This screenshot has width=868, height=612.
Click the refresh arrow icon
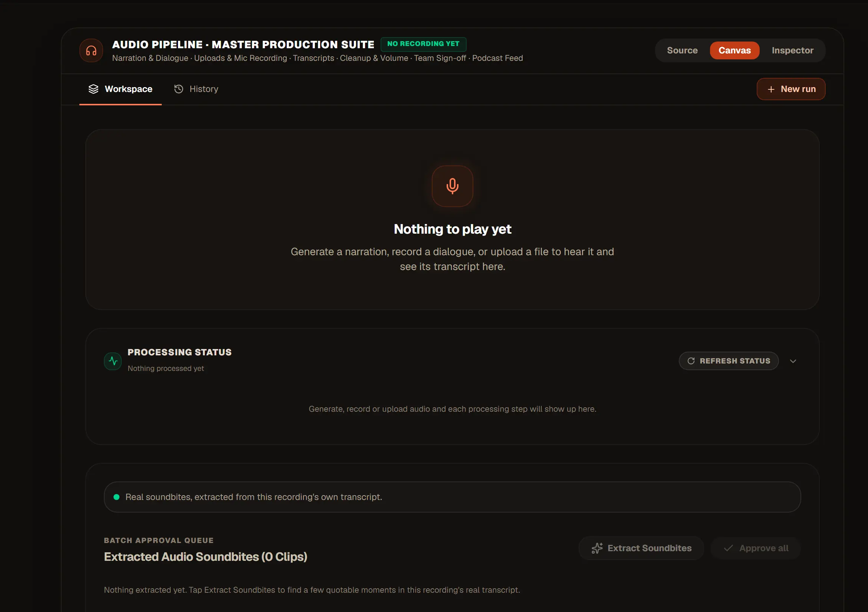coord(691,361)
